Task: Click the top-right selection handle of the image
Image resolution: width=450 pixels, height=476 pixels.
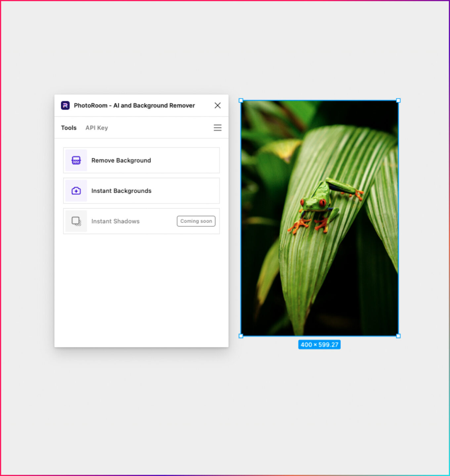Action: (x=398, y=100)
